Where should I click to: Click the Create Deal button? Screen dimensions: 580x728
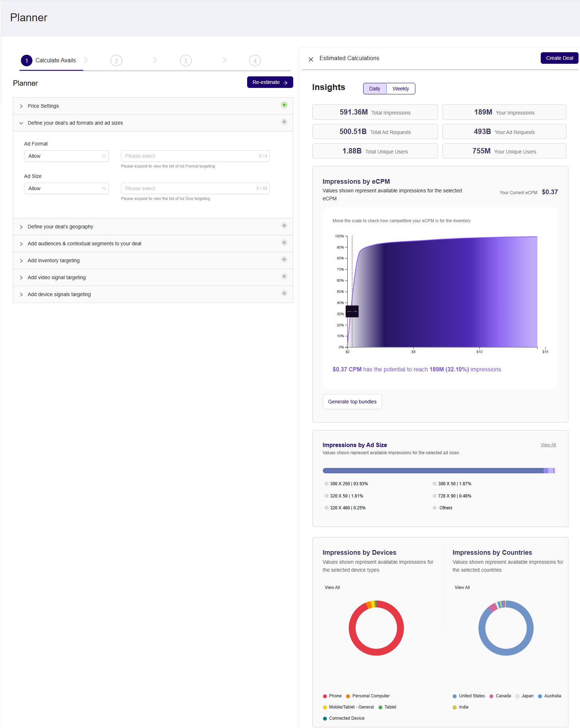click(559, 58)
